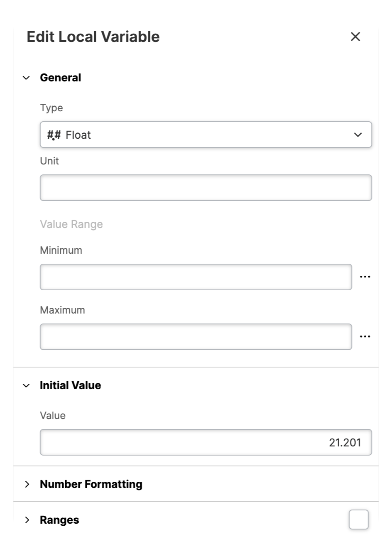Click the Number Formatting header
392x549 pixels.
pos(91,484)
